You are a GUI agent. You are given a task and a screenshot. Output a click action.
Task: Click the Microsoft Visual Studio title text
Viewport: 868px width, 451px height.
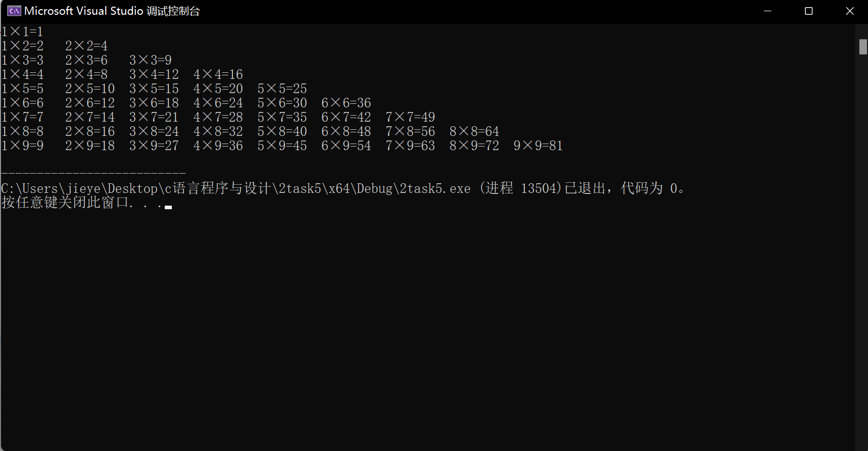pyautogui.click(x=112, y=11)
